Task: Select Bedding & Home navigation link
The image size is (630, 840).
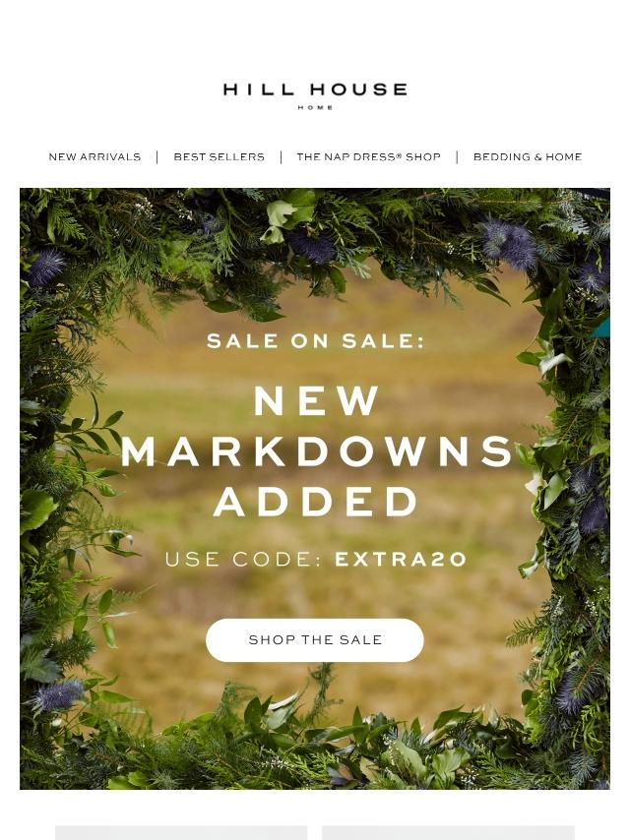Action: 528,157
